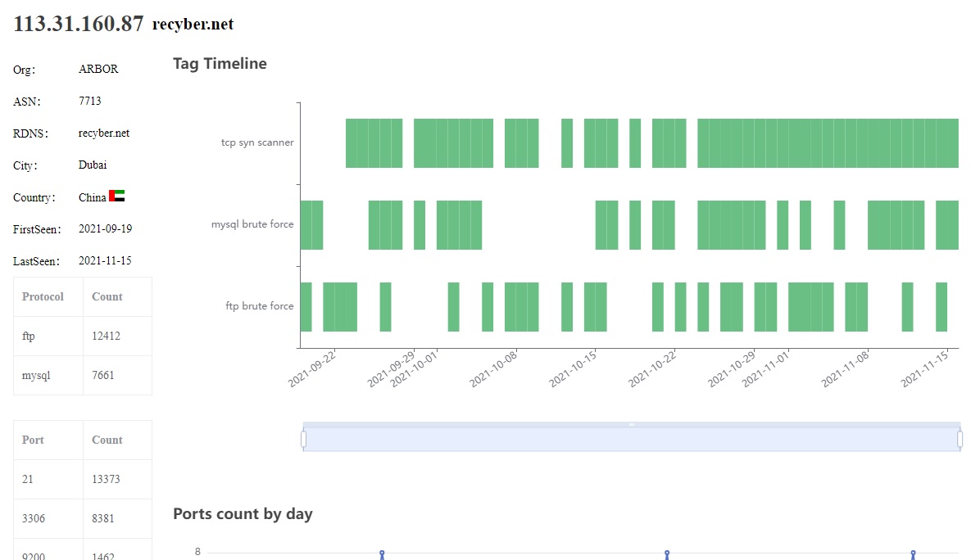Screen dimensions: 971x560
Task: Click the ftp protocol table row
Action: click(83, 336)
